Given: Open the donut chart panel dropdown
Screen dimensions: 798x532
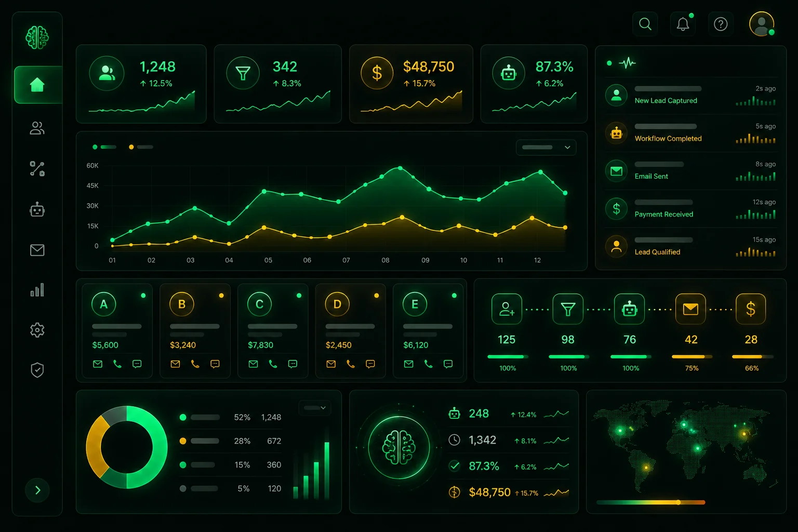Looking at the screenshot, I should [315, 408].
